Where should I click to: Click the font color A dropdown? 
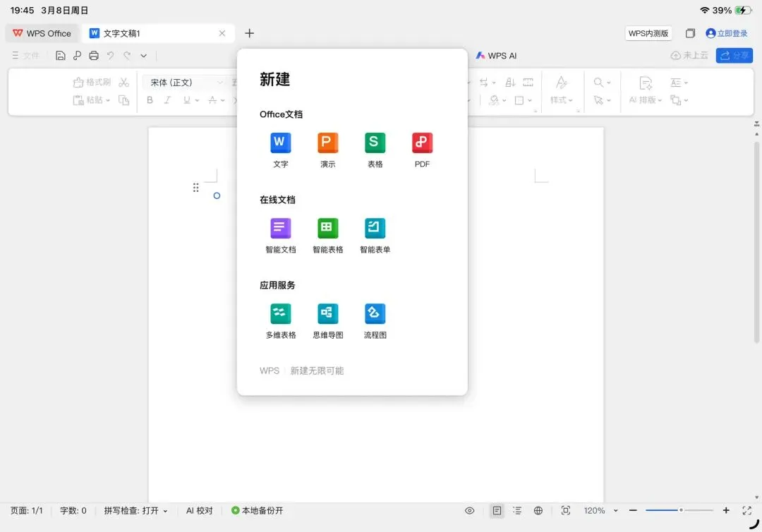217,99
